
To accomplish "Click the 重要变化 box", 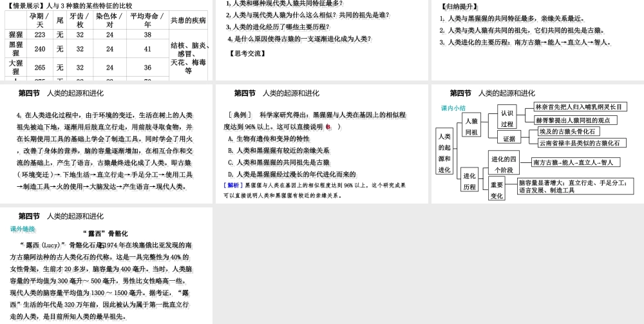I will [x=497, y=190].
